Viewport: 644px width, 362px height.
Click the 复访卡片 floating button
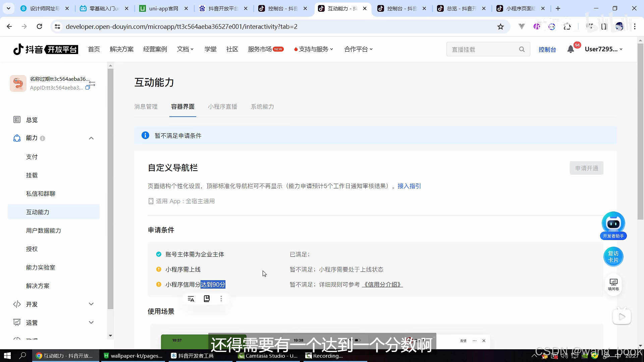613,257
